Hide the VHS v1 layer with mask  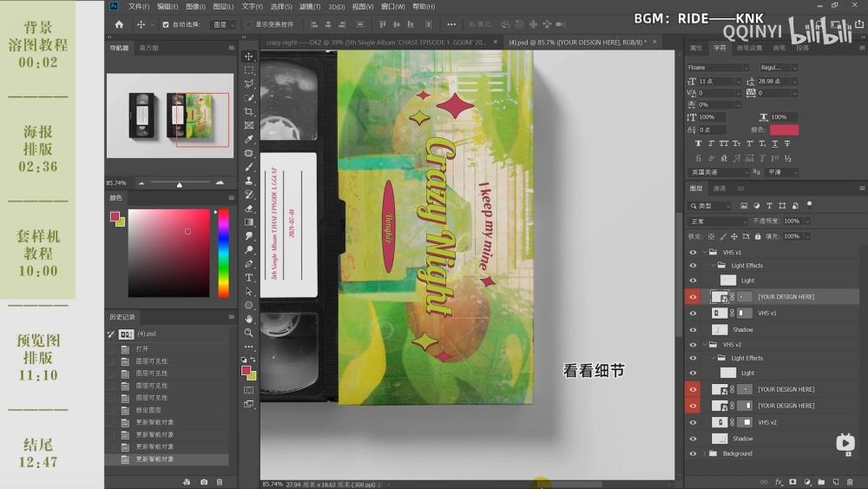click(693, 313)
